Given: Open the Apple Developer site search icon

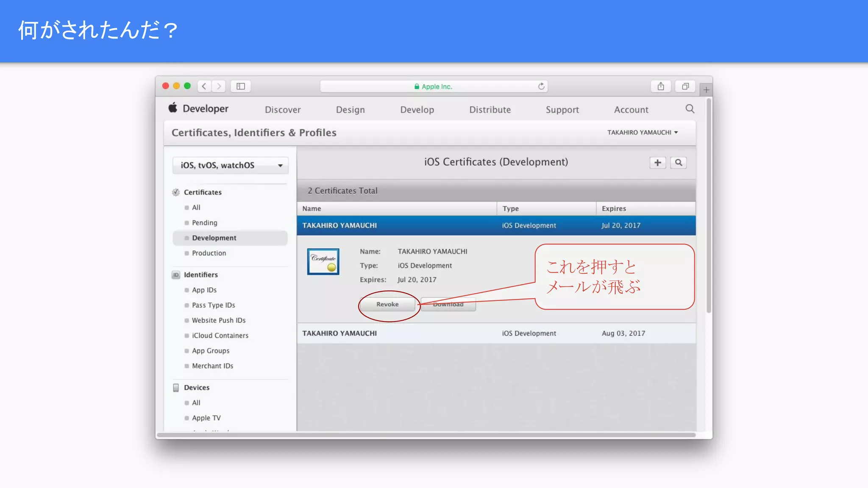Looking at the screenshot, I should point(690,109).
